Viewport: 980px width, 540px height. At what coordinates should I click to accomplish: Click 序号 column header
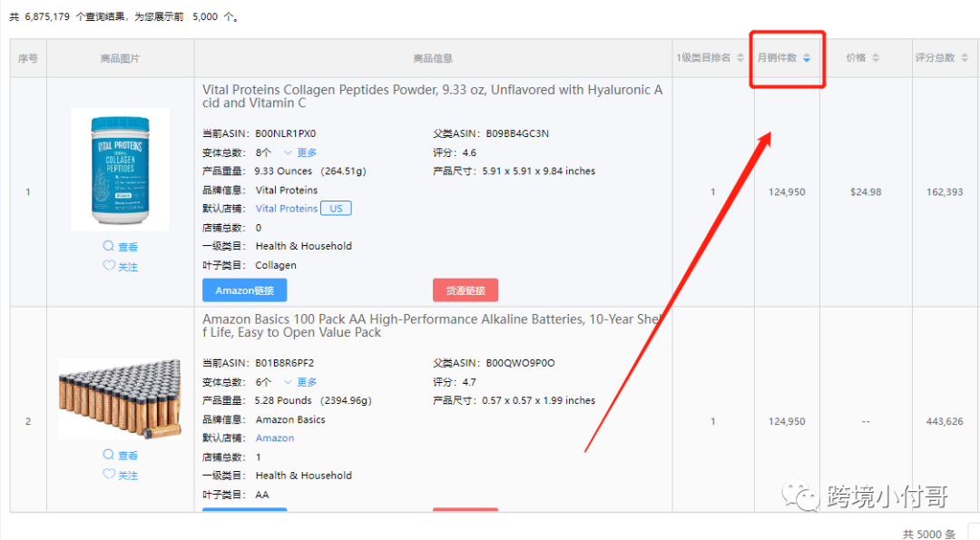28,58
